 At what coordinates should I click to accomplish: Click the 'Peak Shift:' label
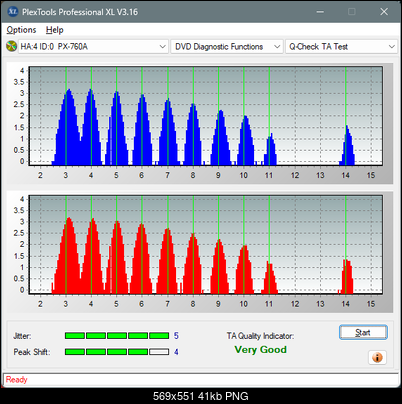(32, 352)
